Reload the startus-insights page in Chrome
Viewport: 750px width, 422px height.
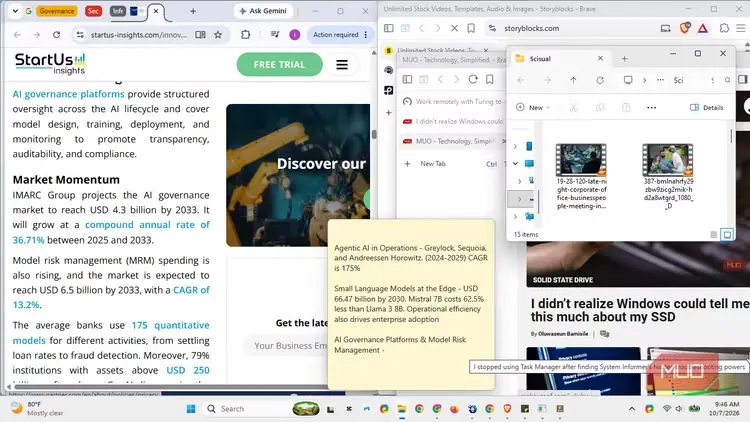point(56,34)
